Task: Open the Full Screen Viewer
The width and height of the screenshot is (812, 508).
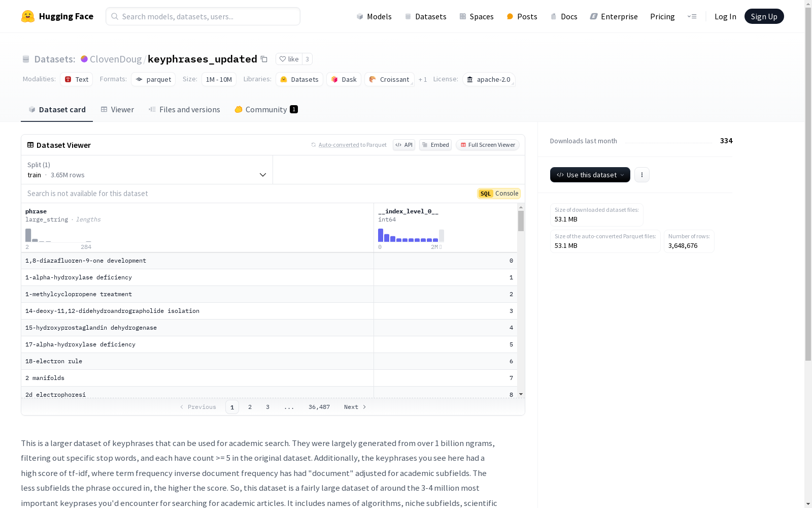Action: coord(488,145)
